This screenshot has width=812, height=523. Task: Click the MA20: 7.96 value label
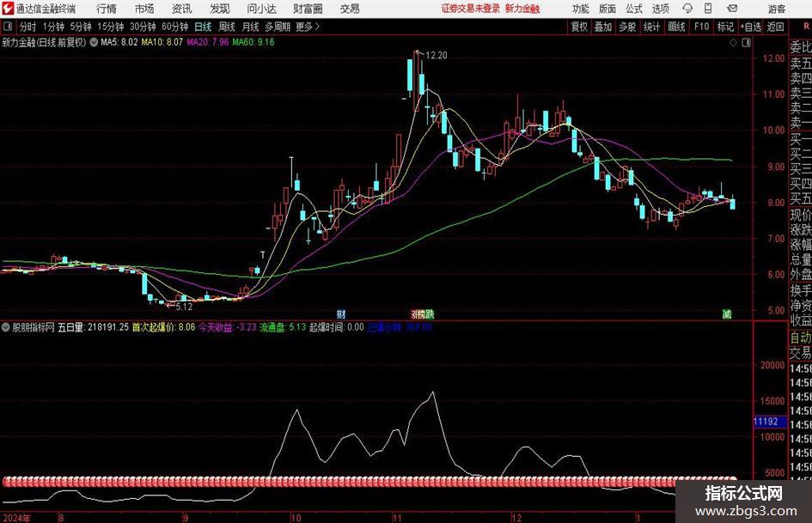click(x=208, y=42)
